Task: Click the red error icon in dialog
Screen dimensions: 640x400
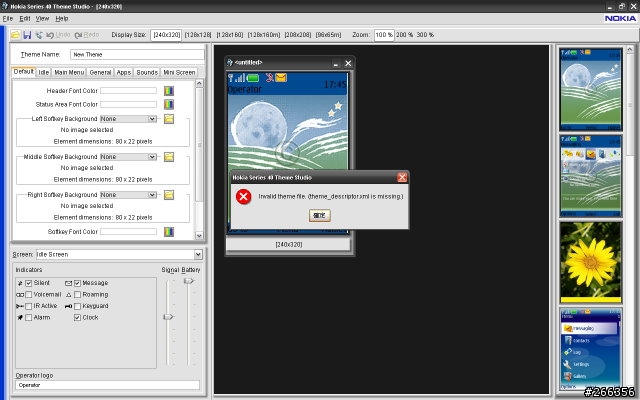Action: 244,197
